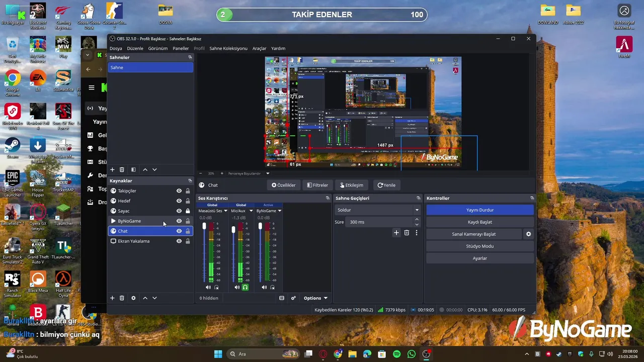Enable monitoring for Masaüstü Ses
This screenshot has width=644, height=362.
pos(216,288)
